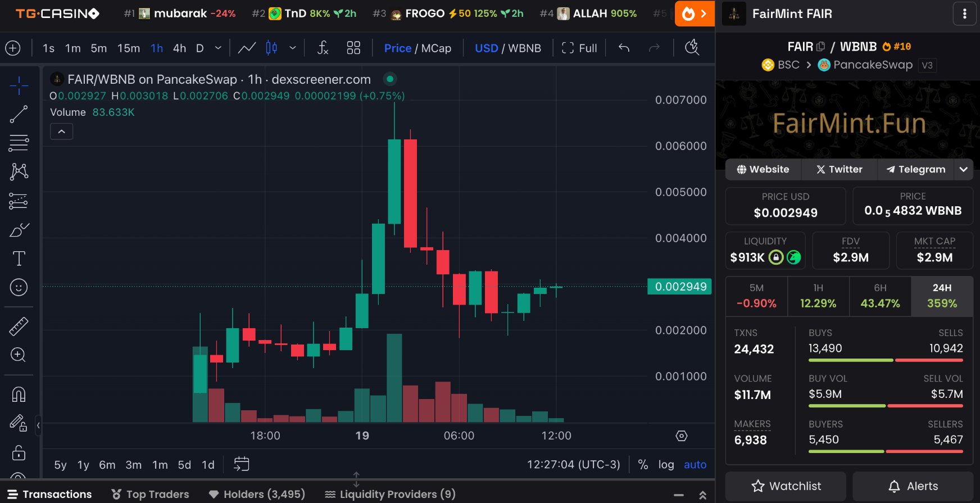Viewport: 980px width, 503px height.
Task: Open the trending fire arrow button
Action: coord(695,13)
